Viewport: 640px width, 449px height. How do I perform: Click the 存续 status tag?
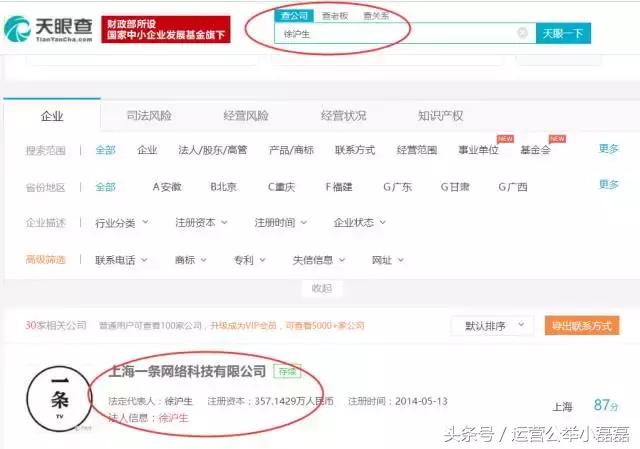point(287,371)
